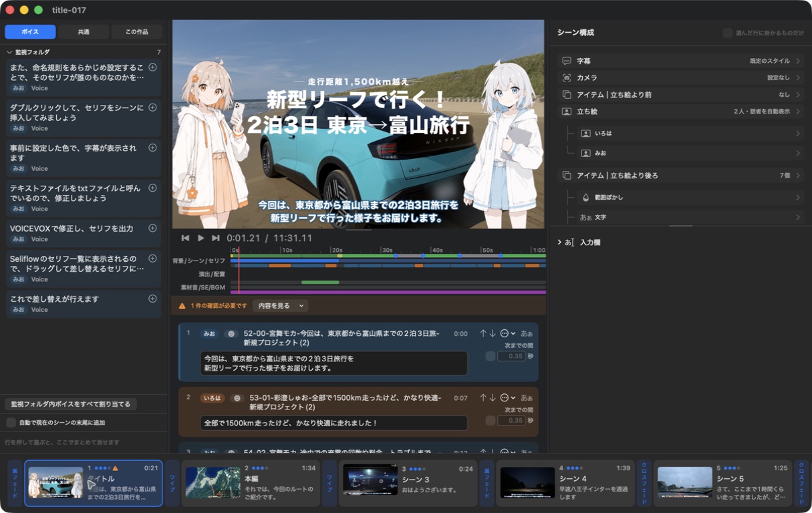Click the カメラ icon in scene composition
Screen dimensions: 812x513
coord(567,77)
